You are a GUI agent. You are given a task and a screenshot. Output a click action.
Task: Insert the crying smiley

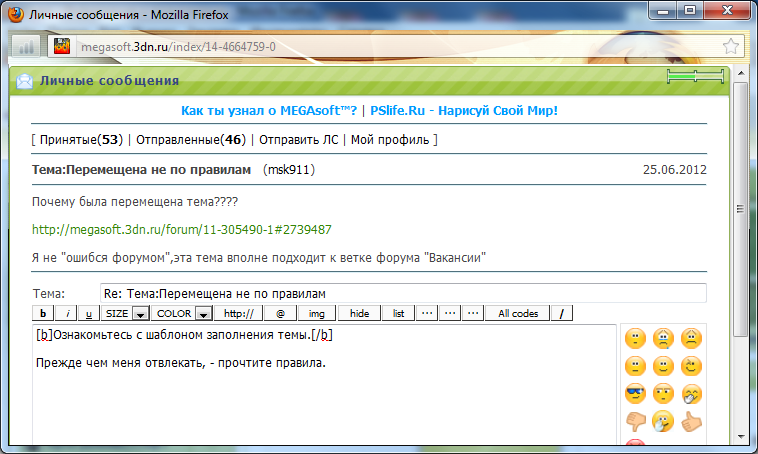663,338
